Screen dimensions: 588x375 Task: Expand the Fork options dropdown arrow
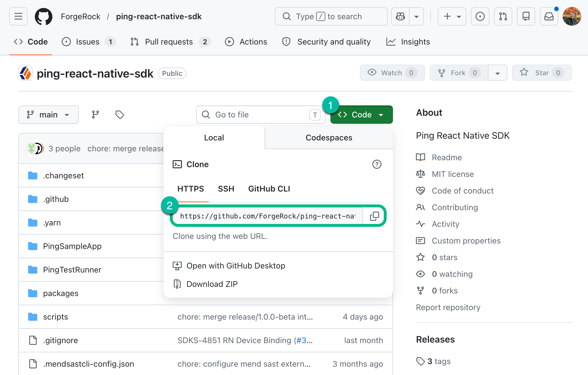coord(498,73)
